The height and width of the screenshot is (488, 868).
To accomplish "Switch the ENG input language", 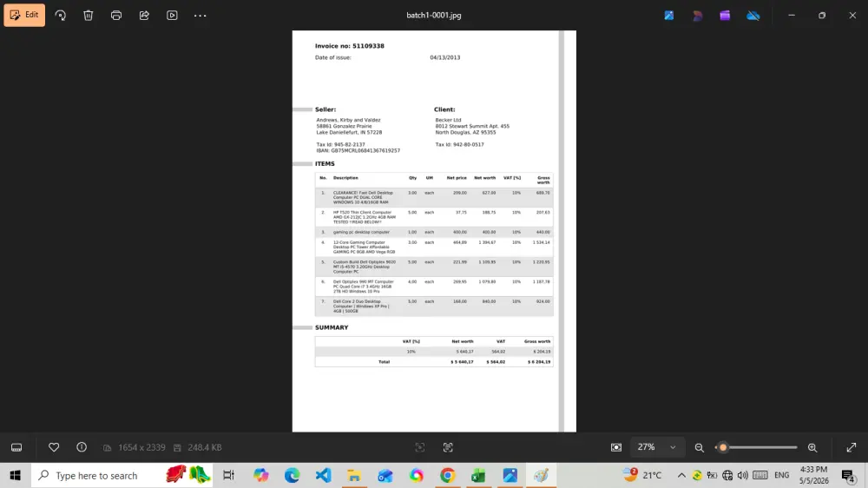I will 782,475.
